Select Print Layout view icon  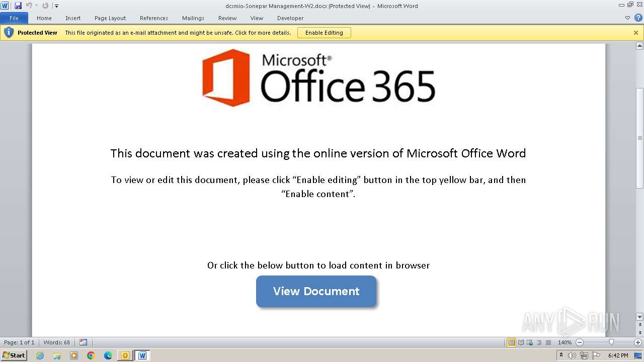coord(512,342)
